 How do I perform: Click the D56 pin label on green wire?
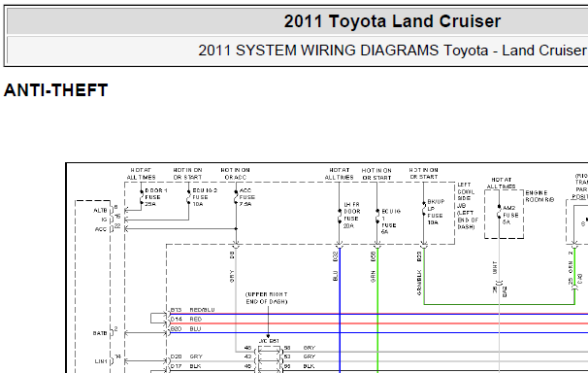pyautogui.click(x=374, y=256)
